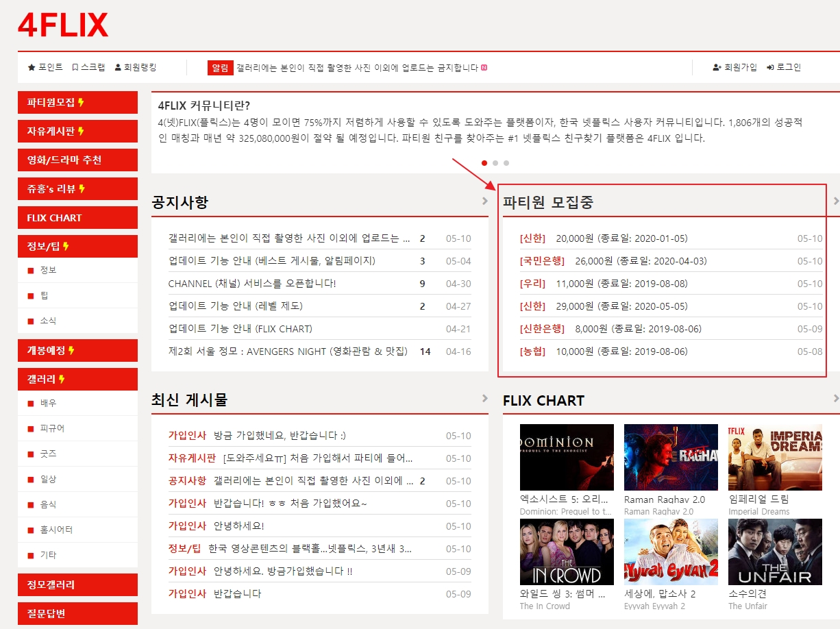Screen dimensions: 840x629
Task: Open 정보/팁 menu
Action: pos(77,247)
